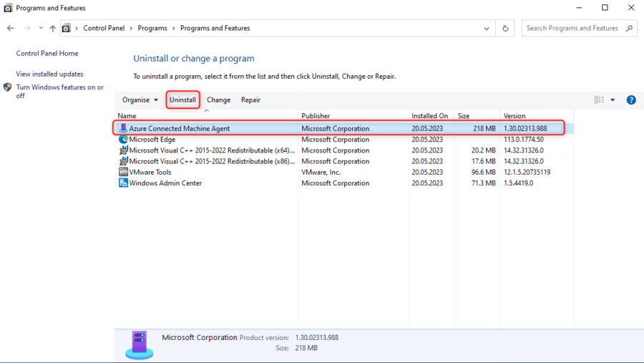Select the Windows Admin Center row

coord(343,183)
